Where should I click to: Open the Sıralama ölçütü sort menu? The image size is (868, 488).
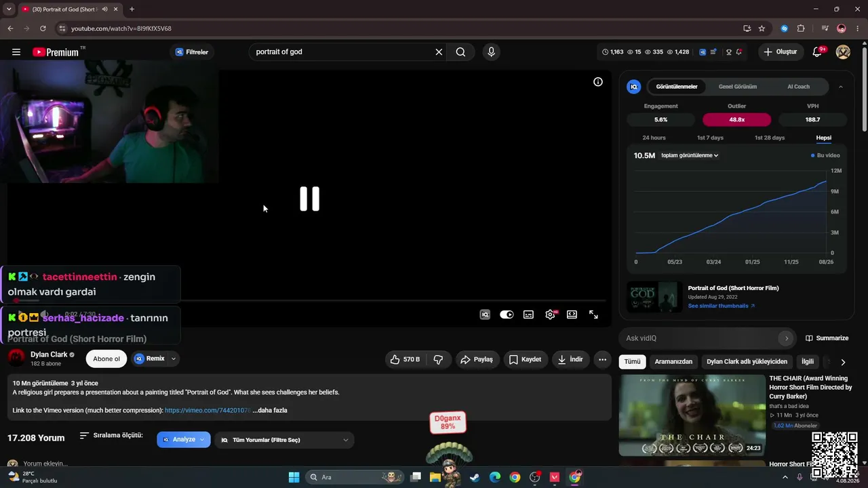[x=111, y=435]
